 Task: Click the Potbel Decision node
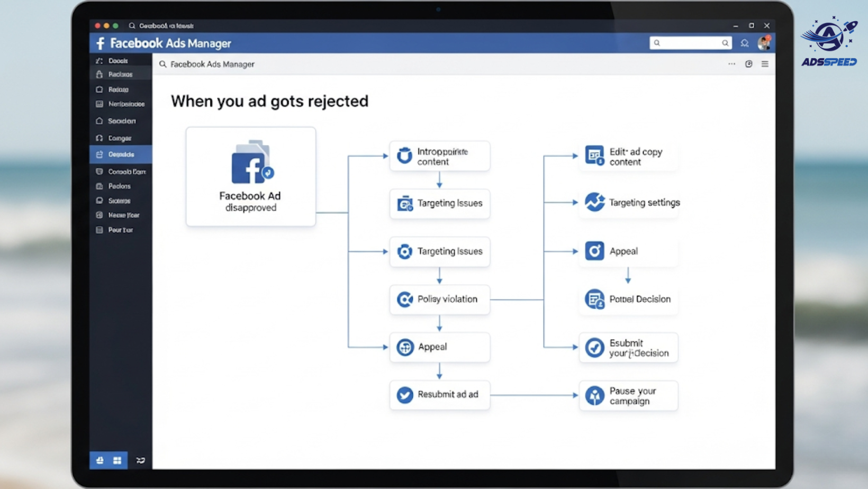628,300
